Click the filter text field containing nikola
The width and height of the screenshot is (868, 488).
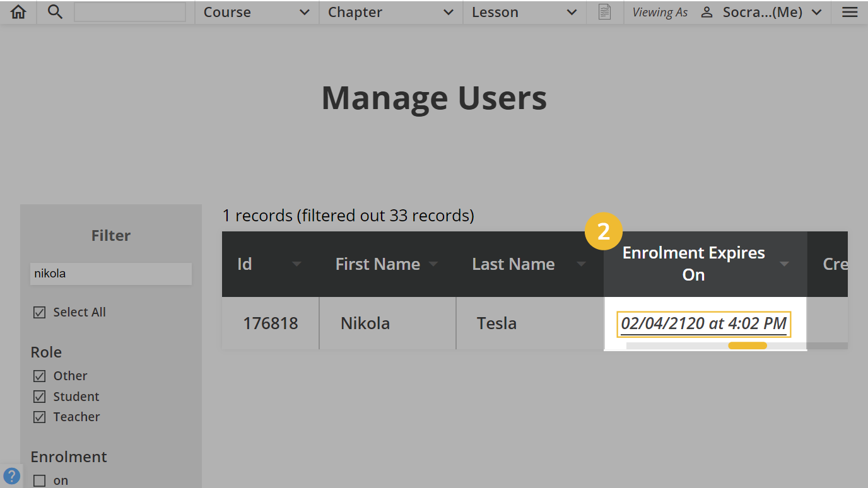(x=111, y=274)
